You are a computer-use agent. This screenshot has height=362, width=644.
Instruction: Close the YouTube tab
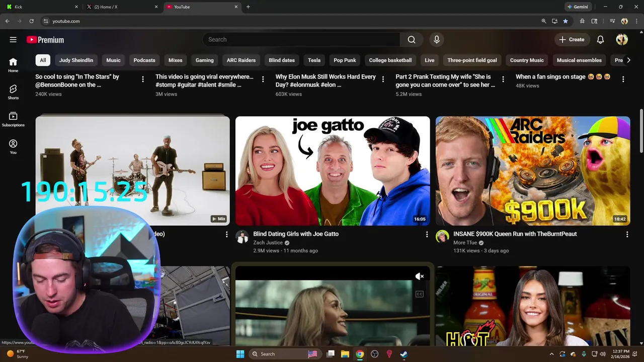coord(236,7)
